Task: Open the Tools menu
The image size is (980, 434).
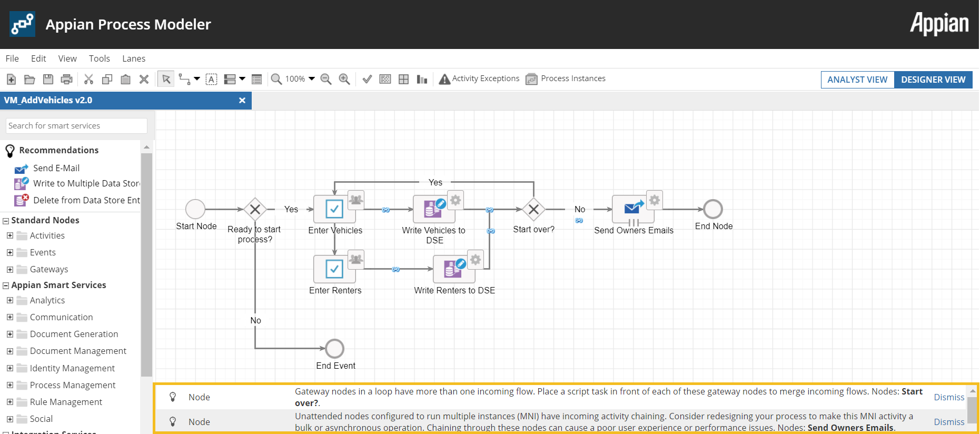Action: point(100,58)
